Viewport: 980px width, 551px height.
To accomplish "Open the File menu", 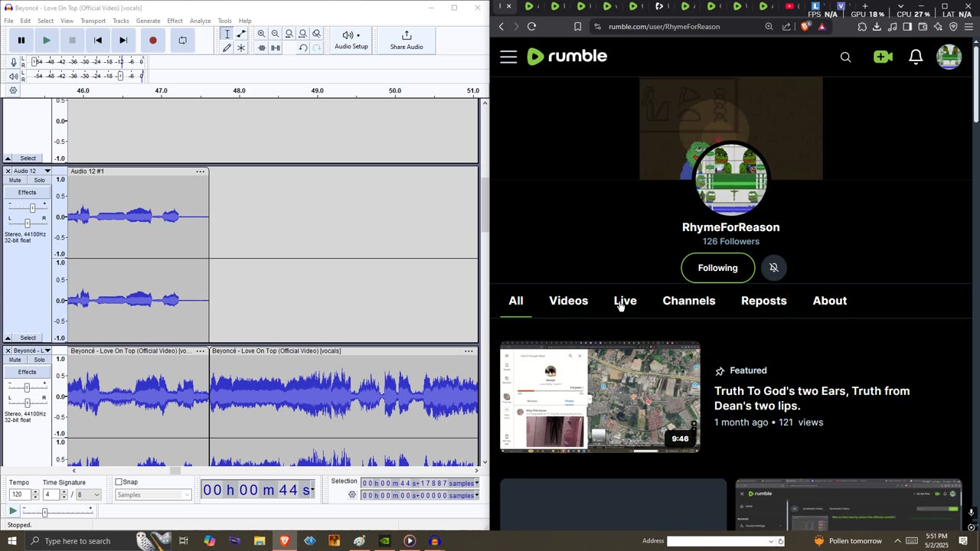I will coord(8,21).
